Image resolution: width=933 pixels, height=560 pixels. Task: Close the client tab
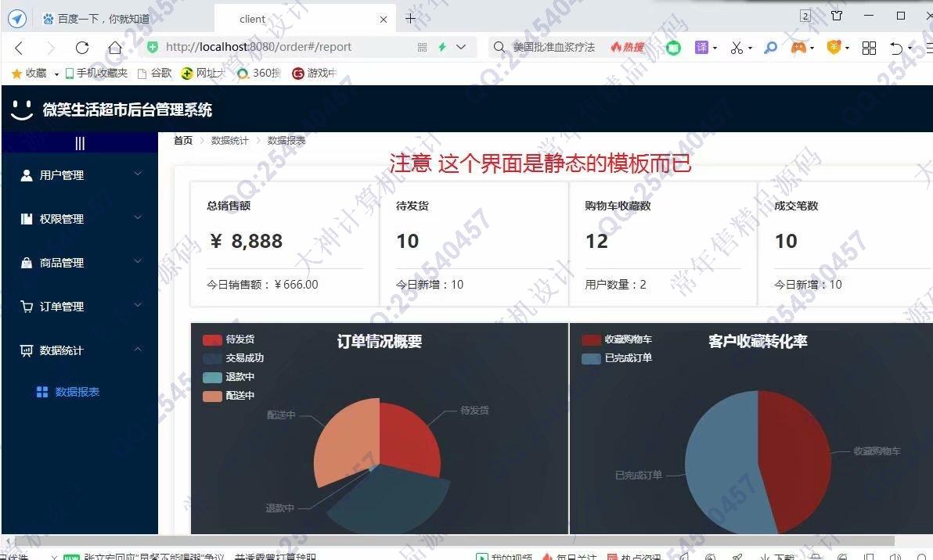pos(384,20)
